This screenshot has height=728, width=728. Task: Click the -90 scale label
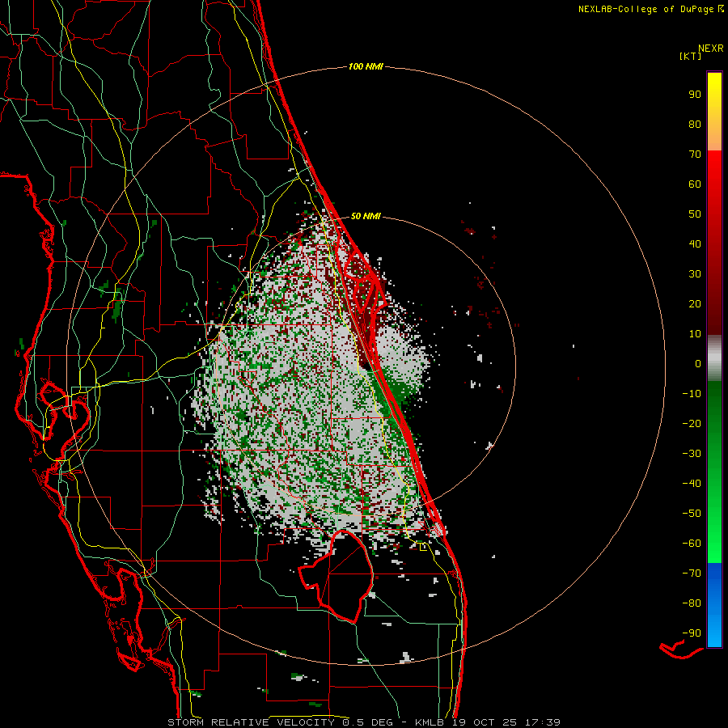[692, 633]
